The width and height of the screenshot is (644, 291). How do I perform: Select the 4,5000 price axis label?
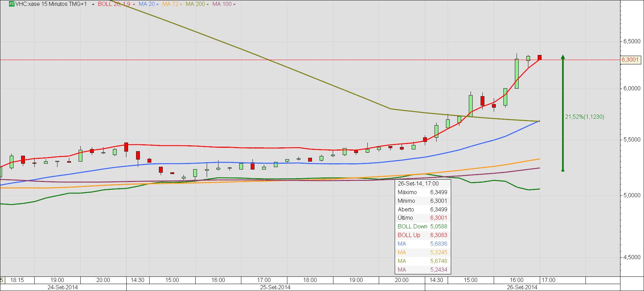click(x=632, y=257)
